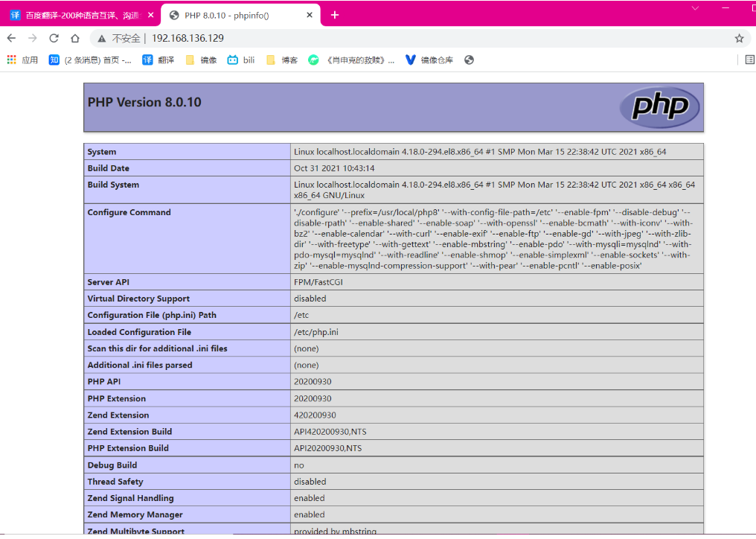Click Additional .ini files parsed label
Screen dimensions: 756x539
click(x=140, y=366)
